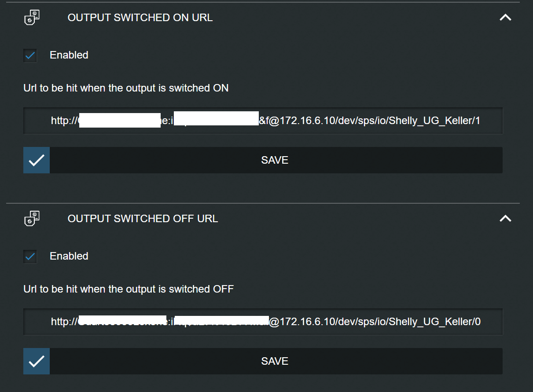Focus the switched OFF URL input field
This screenshot has height=392, width=533.
click(263, 322)
